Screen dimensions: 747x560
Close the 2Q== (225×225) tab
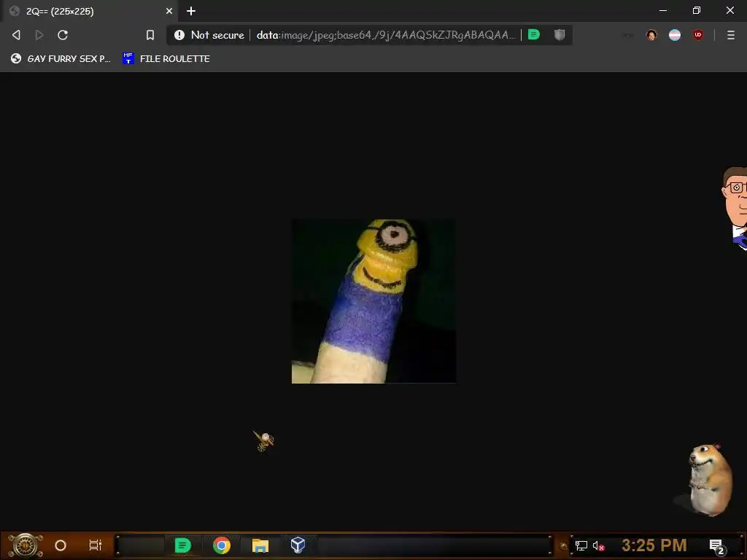[x=169, y=11]
